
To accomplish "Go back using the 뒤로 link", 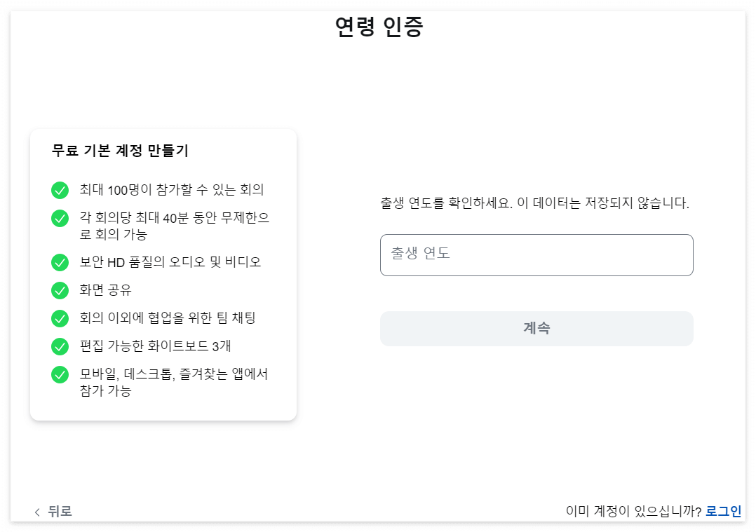I will 60,512.
